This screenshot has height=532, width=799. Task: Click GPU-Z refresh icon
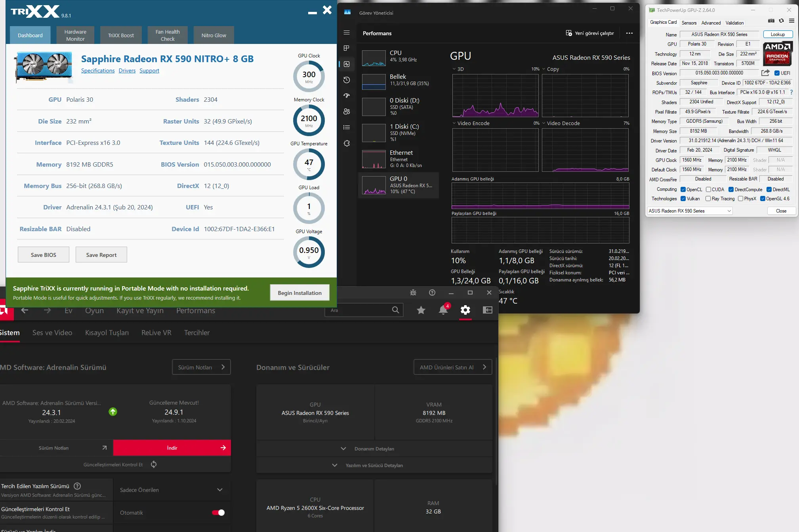pyautogui.click(x=781, y=21)
